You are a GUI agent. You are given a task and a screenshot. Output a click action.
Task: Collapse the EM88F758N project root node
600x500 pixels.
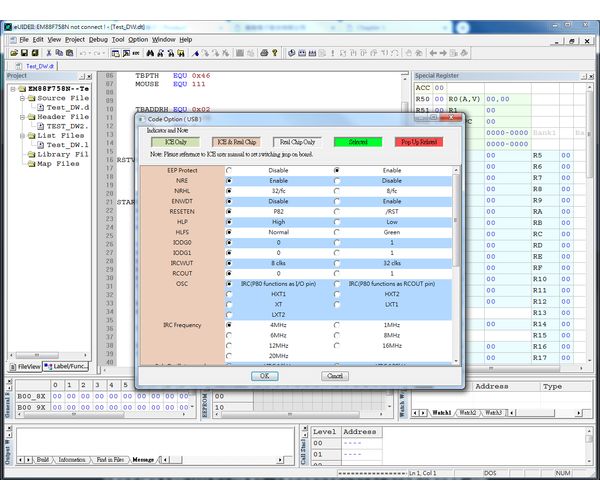pyautogui.click(x=12, y=88)
